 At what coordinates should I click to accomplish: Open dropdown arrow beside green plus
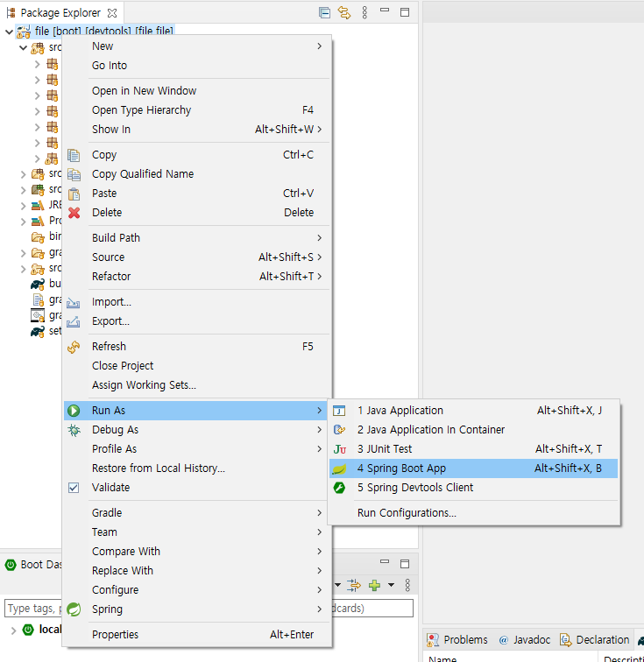(392, 585)
